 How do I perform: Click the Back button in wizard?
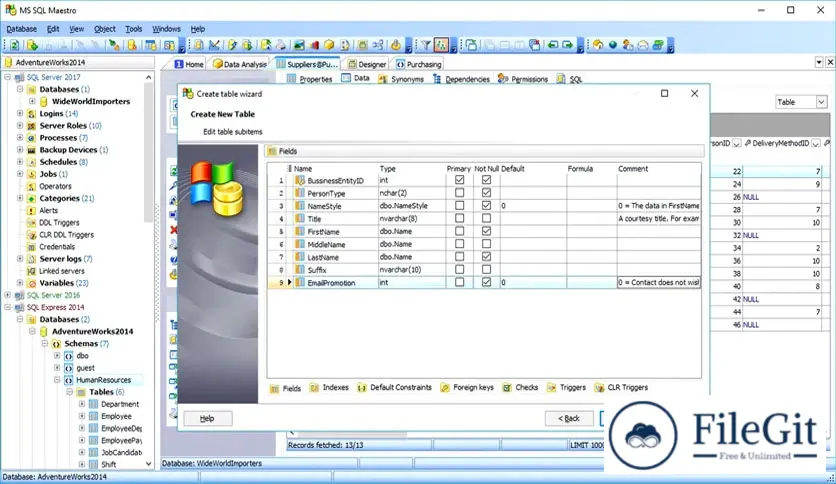tap(569, 418)
